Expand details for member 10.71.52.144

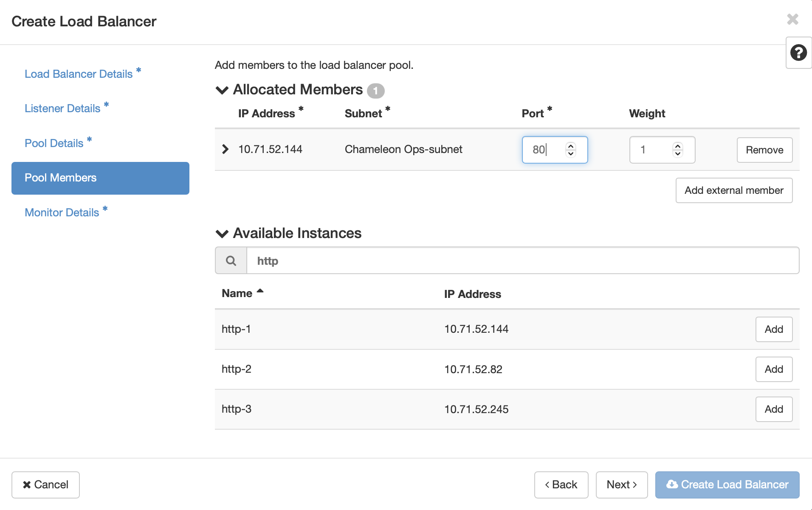[225, 149]
